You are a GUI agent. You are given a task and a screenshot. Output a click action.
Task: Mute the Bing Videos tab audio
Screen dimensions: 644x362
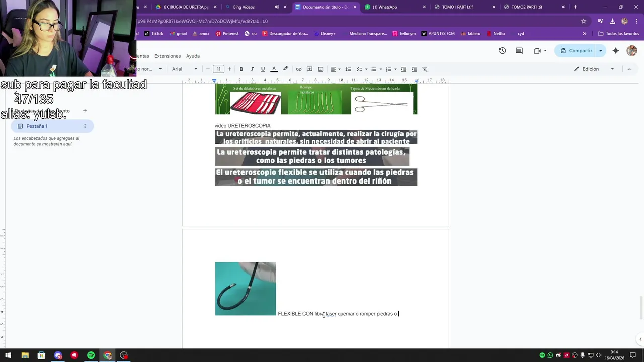[277, 7]
